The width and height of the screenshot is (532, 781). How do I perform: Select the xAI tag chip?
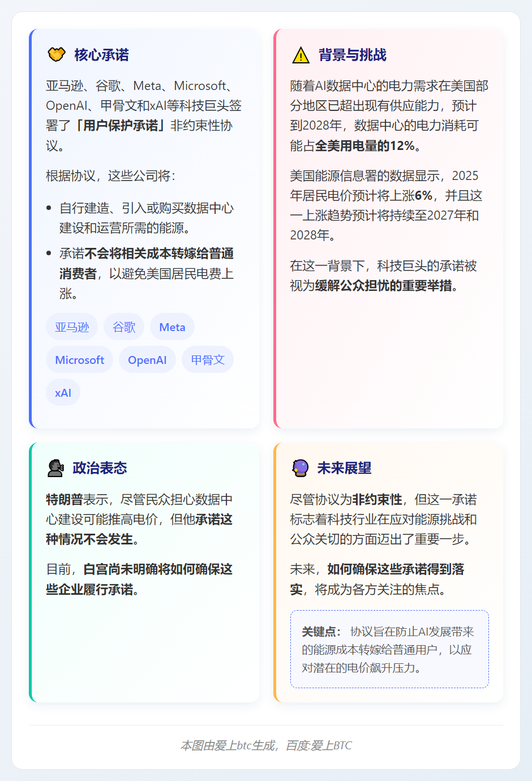tap(63, 393)
